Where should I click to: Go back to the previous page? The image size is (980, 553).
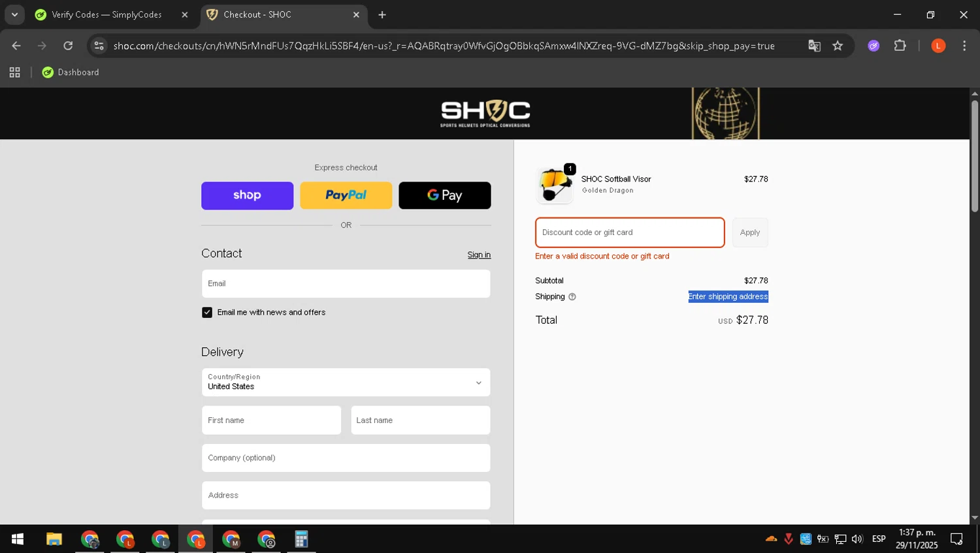[16, 46]
